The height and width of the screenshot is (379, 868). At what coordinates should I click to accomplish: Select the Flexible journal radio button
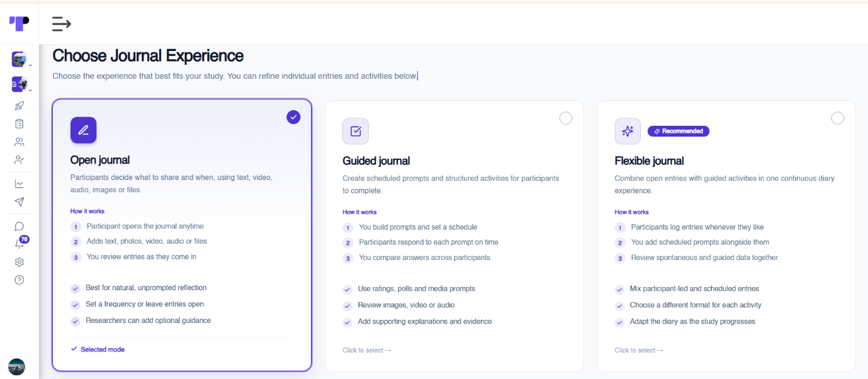click(x=838, y=118)
